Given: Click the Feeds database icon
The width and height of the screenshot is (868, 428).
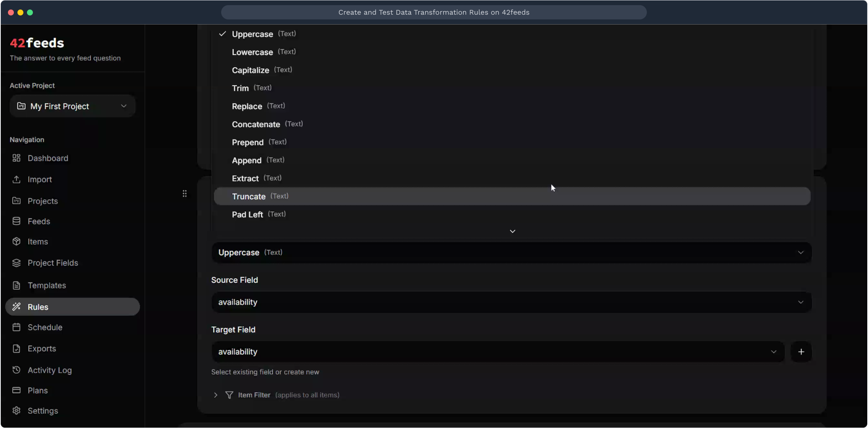Looking at the screenshot, I should click(x=16, y=221).
